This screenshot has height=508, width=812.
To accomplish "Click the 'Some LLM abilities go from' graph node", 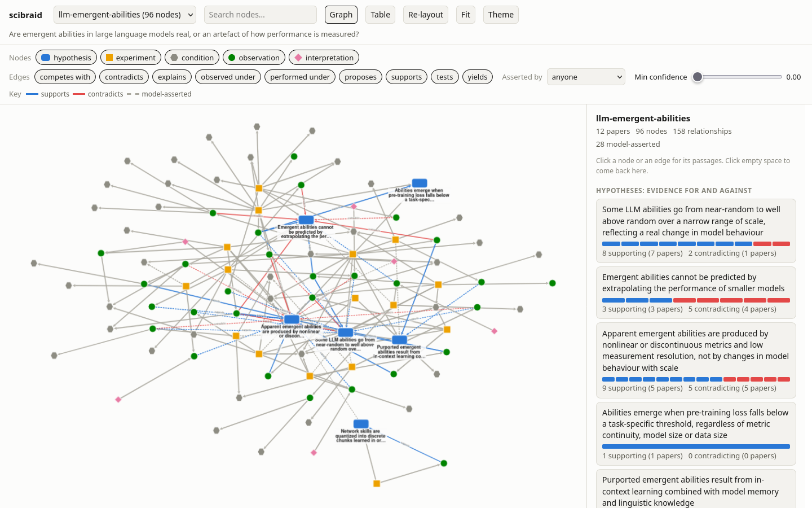I will pos(346,332).
